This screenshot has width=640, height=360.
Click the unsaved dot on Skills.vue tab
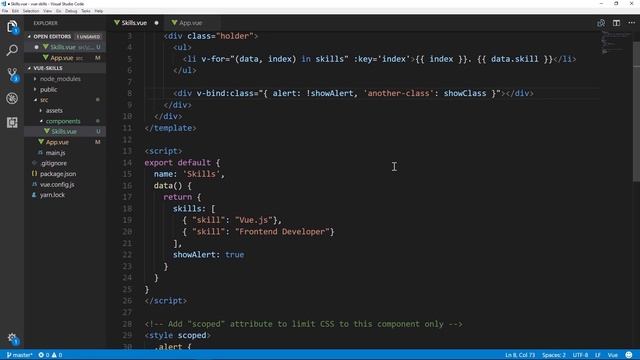coord(156,23)
